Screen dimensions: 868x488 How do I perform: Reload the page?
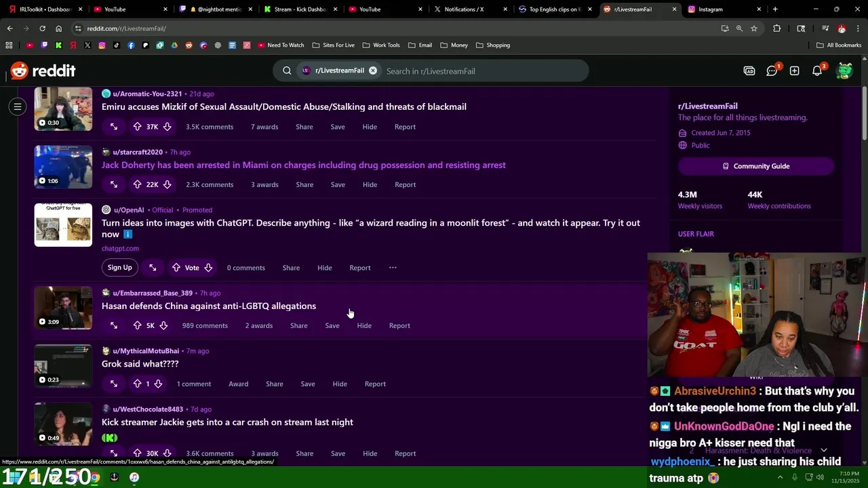click(x=42, y=28)
